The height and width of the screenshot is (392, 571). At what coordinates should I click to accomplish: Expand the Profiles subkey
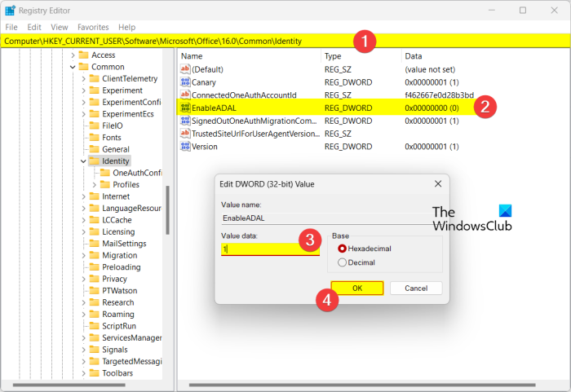(95, 185)
